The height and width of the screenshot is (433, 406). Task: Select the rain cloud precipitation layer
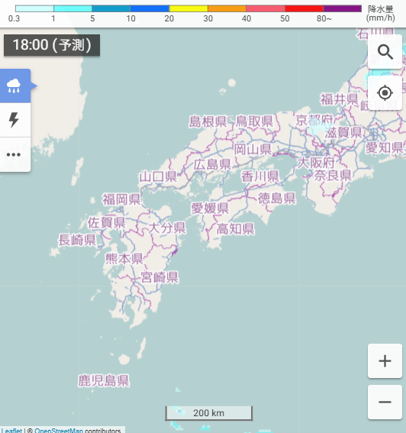[15, 86]
